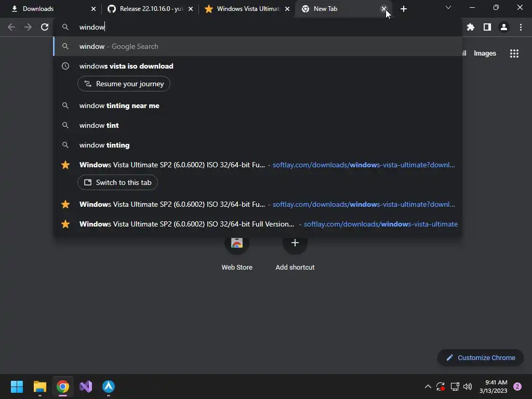
Task: Go back with the browser back arrow
Action: 11,27
